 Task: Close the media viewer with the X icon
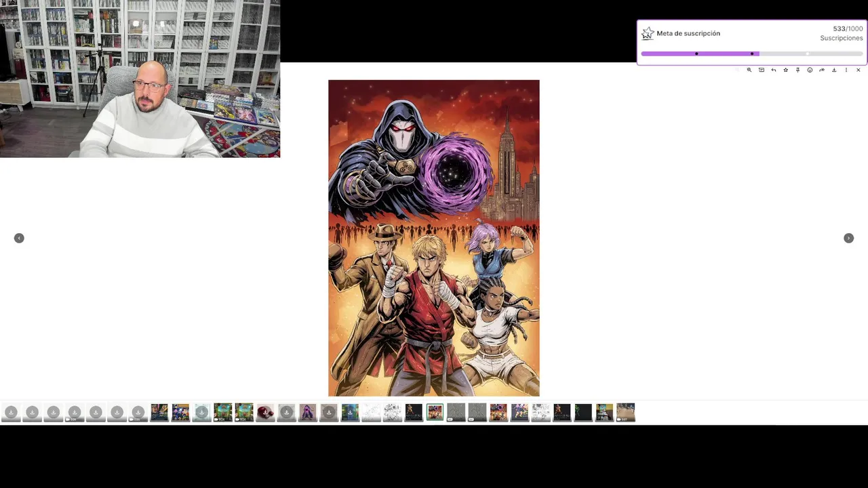pyautogui.click(x=858, y=70)
